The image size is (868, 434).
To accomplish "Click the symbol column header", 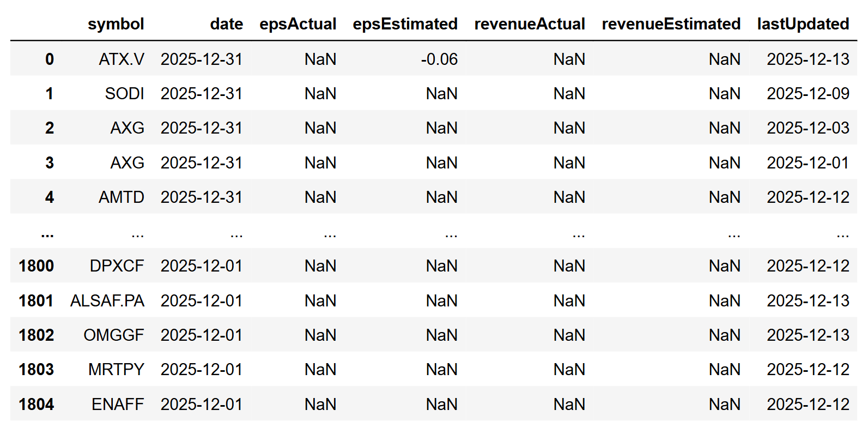I will pyautogui.click(x=116, y=24).
